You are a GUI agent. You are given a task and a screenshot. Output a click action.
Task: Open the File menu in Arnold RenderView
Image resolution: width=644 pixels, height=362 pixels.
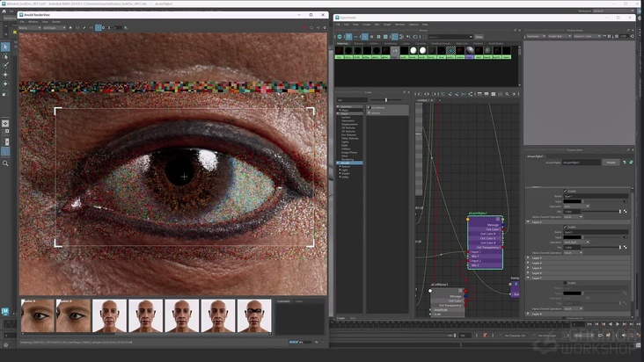click(x=22, y=22)
